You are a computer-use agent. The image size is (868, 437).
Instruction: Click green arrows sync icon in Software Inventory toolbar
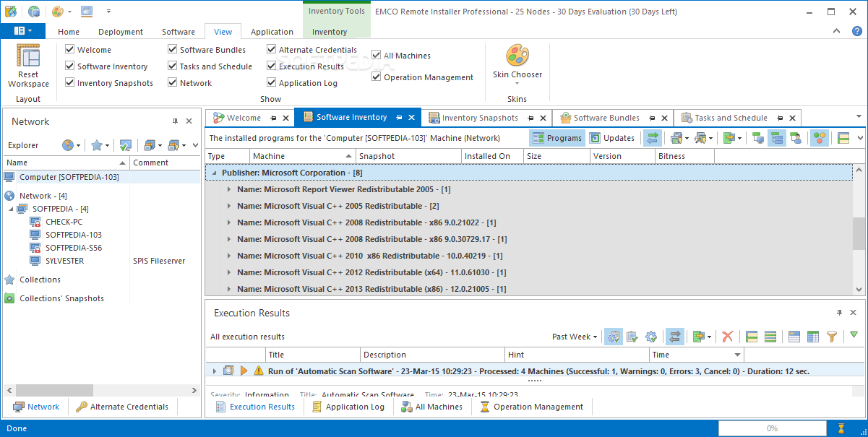tap(653, 138)
